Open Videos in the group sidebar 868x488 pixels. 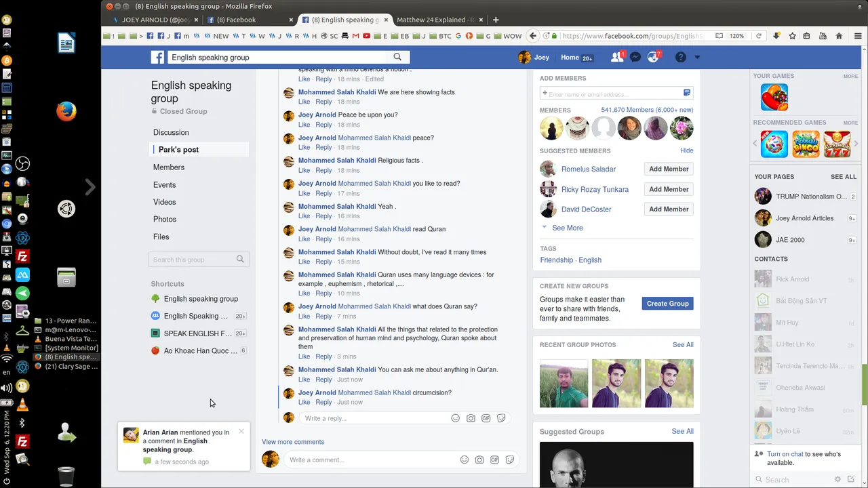click(165, 202)
